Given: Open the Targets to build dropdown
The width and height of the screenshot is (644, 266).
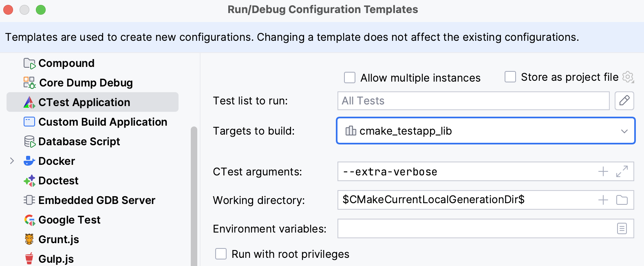Looking at the screenshot, I should click(624, 131).
